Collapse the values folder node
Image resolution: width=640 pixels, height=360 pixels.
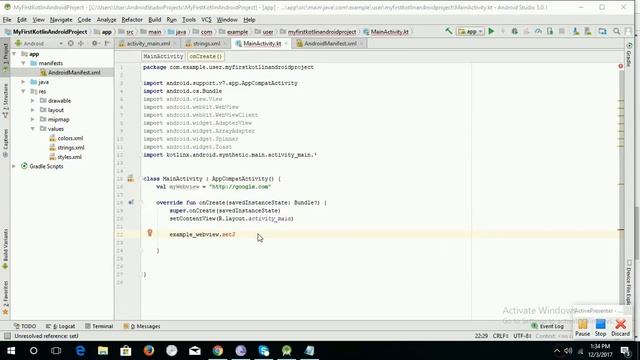(x=33, y=129)
